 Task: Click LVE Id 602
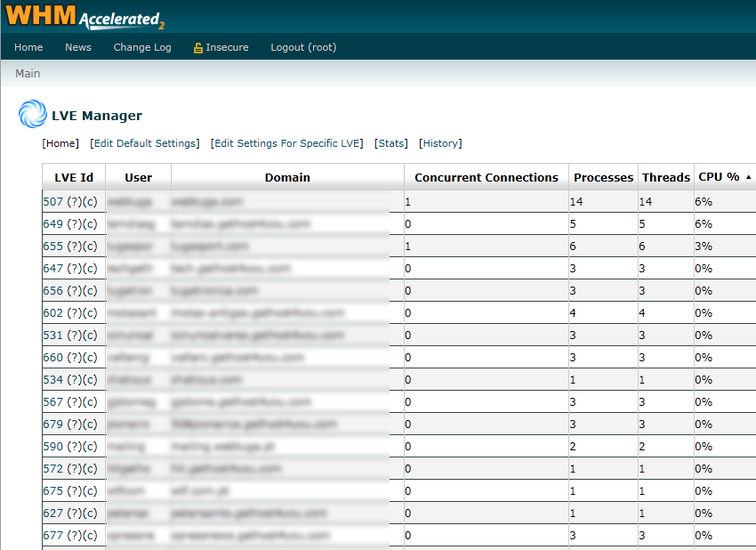pyautogui.click(x=53, y=313)
